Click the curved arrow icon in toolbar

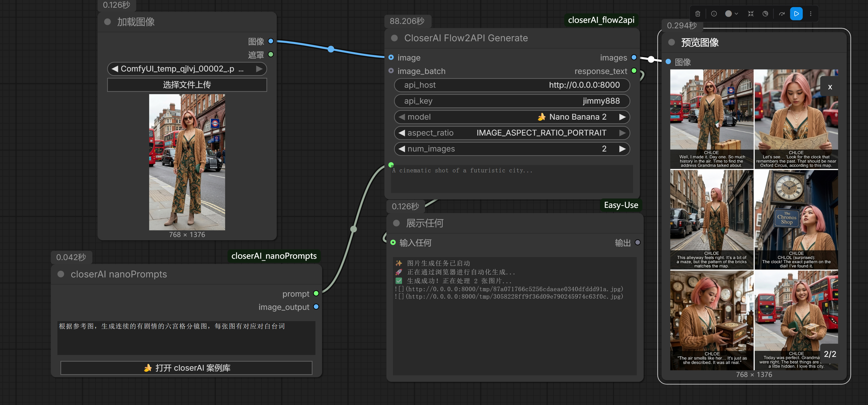(781, 14)
